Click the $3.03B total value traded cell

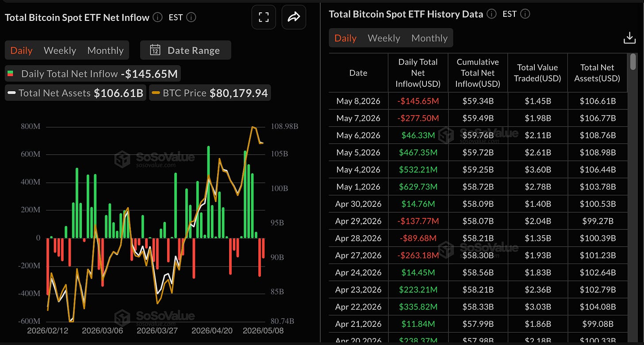pos(537,307)
